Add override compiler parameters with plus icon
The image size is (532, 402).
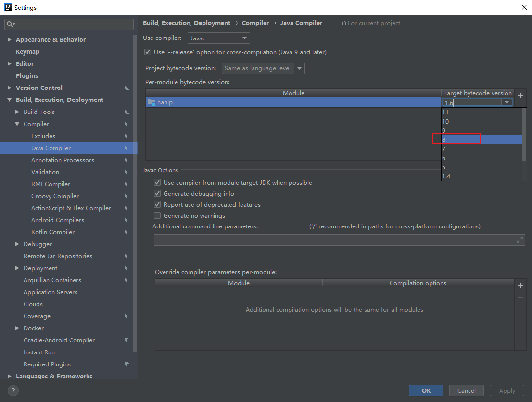[520, 285]
